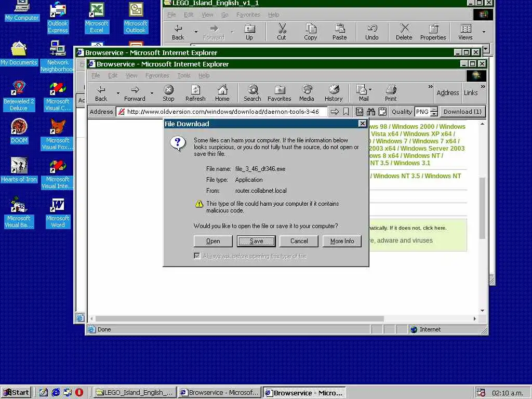The width and height of the screenshot is (532, 399).
Task: Open Favorites menu in Internet Explorer
Action: pos(157,75)
